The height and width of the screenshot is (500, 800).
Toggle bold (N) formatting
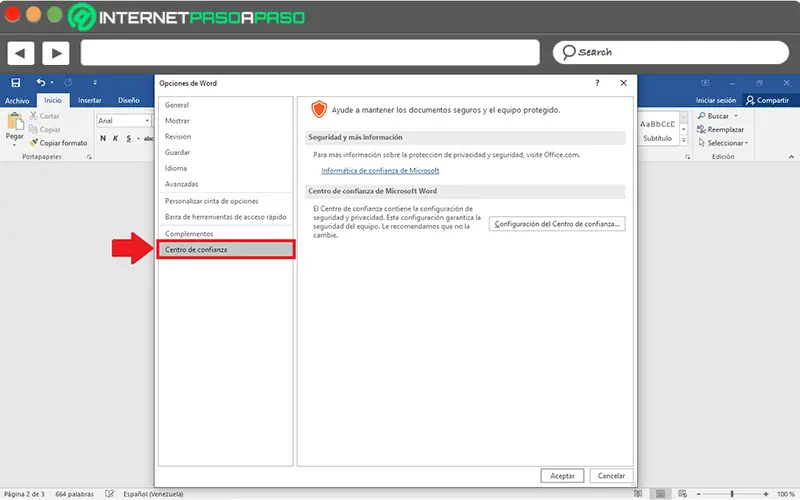coord(103,138)
